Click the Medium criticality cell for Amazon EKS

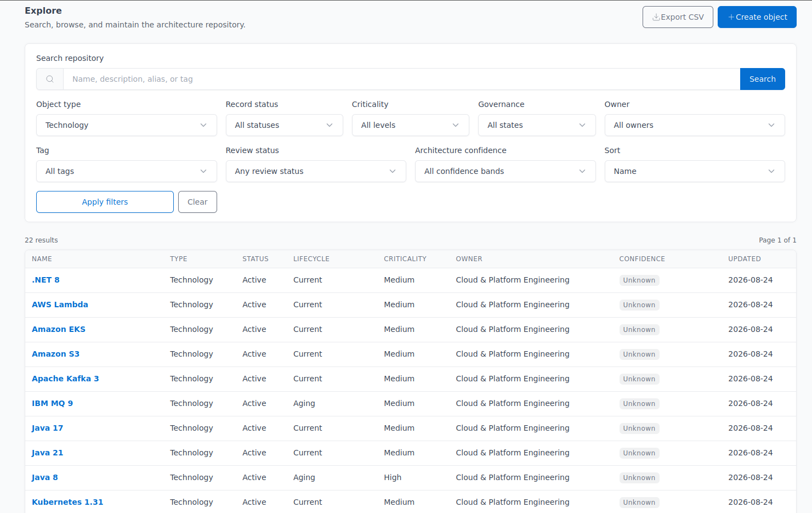coord(399,329)
